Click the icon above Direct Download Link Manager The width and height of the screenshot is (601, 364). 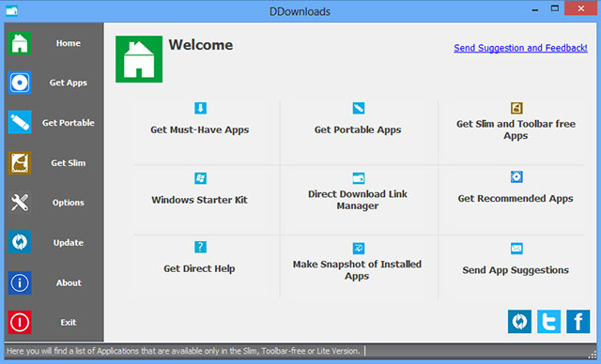[359, 178]
